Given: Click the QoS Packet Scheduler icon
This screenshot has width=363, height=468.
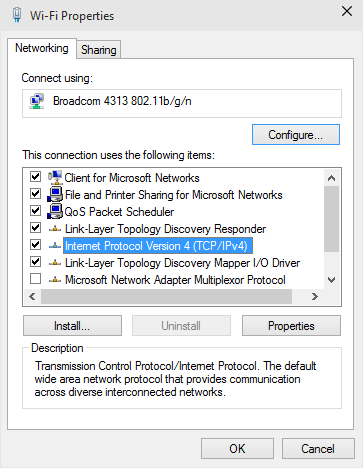Looking at the screenshot, I should (x=55, y=211).
